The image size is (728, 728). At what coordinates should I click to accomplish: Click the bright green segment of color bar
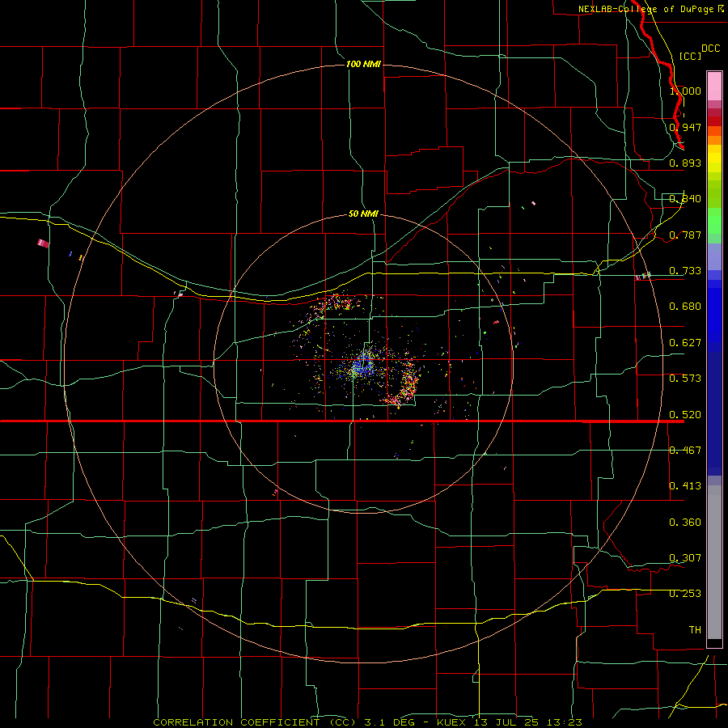pyautogui.click(x=714, y=221)
